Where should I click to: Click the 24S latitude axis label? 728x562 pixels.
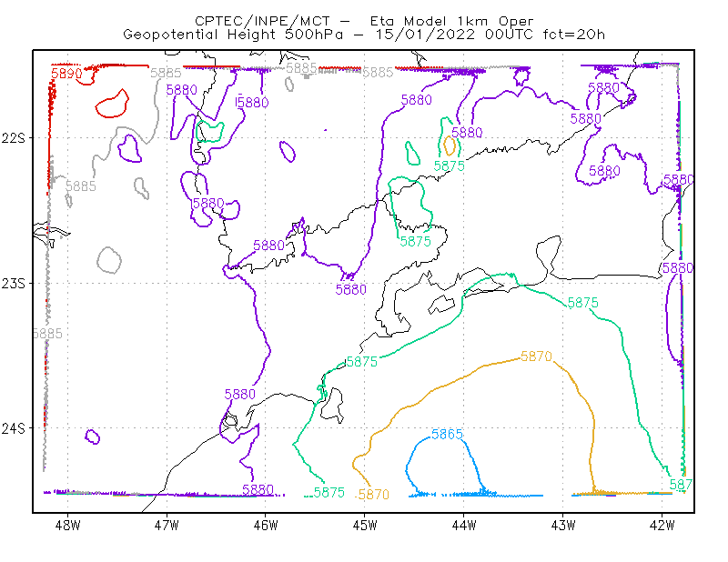(14, 429)
